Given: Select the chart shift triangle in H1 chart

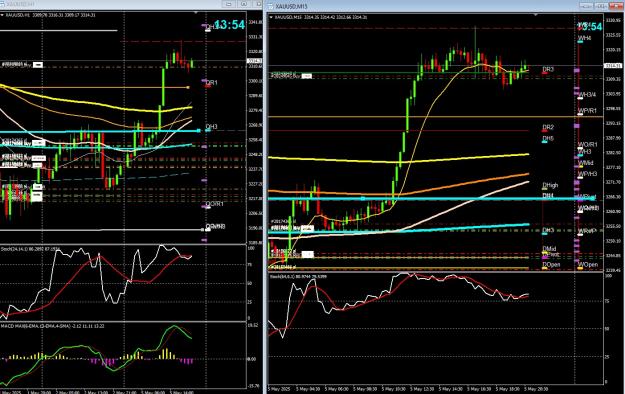Looking at the screenshot, I should click(x=195, y=13).
